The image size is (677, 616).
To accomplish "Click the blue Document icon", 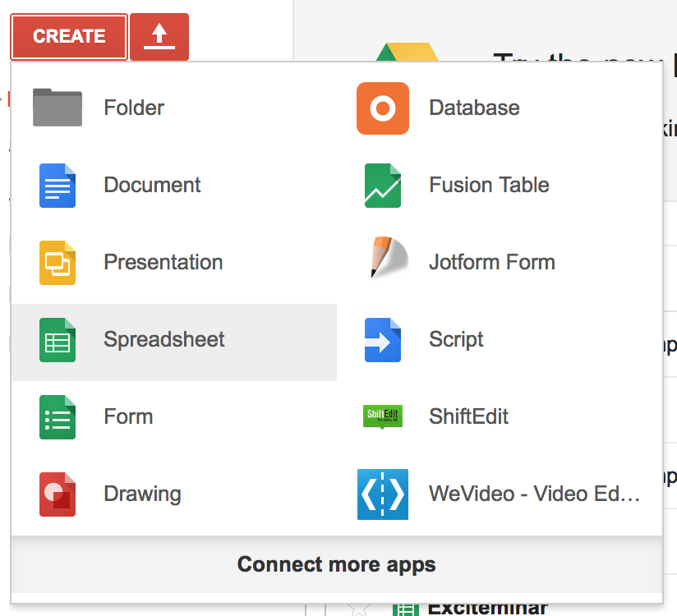I will point(58,185).
